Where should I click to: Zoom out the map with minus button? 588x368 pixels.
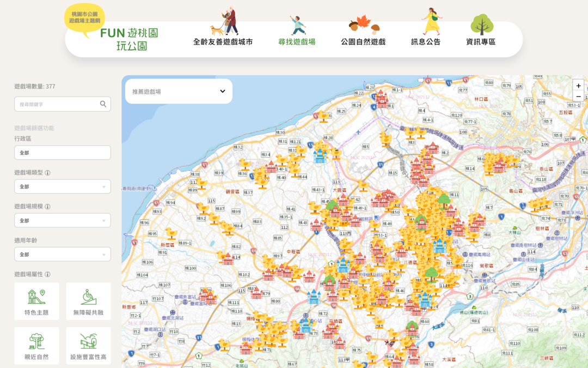click(x=578, y=96)
